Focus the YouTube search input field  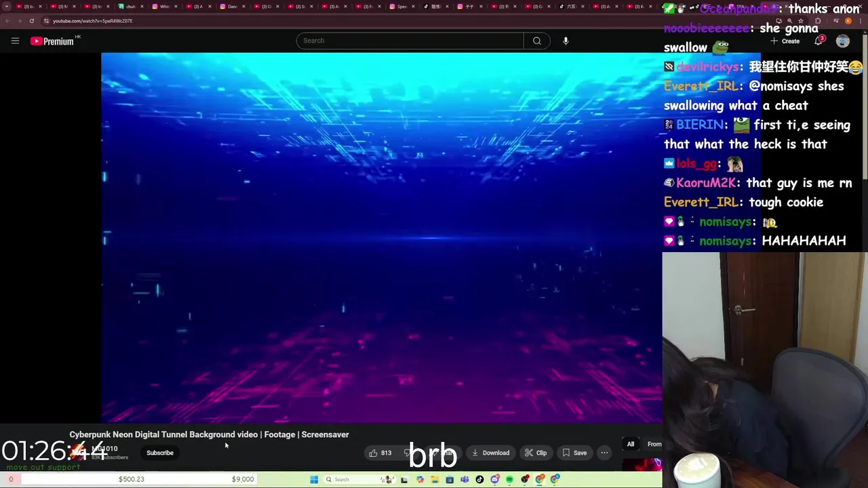[410, 41]
